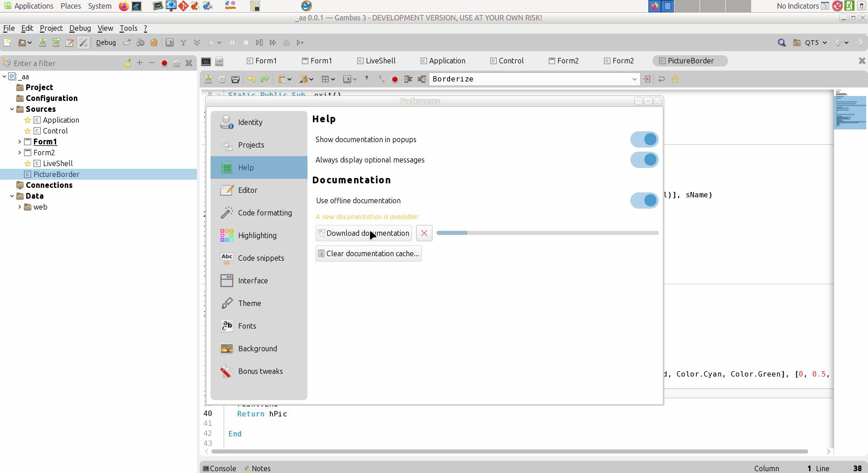Expand the Form2 tree node
The height and width of the screenshot is (473, 868).
(x=19, y=153)
